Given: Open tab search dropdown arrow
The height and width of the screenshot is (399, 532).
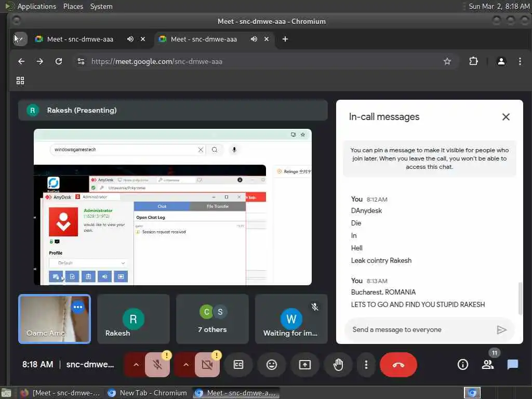Looking at the screenshot, I should [20, 39].
